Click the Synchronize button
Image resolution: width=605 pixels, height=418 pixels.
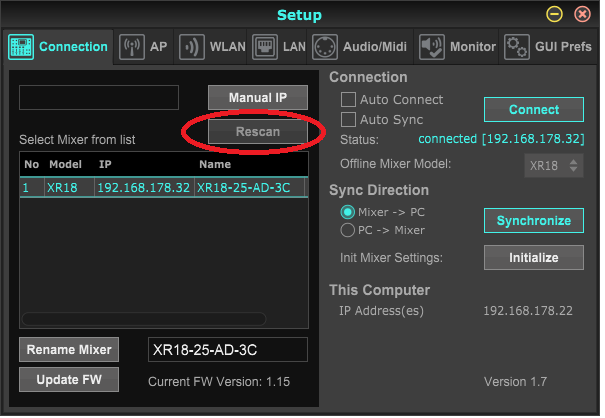(x=533, y=221)
